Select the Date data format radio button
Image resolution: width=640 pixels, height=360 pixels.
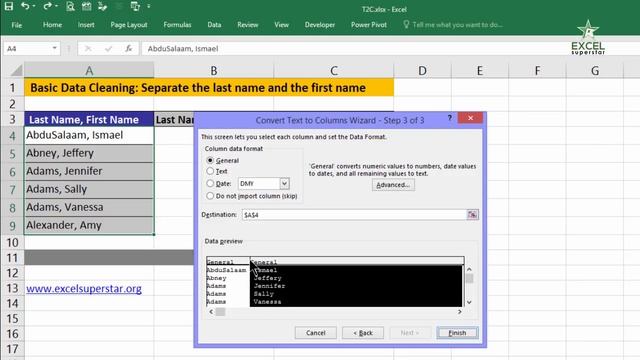210,184
